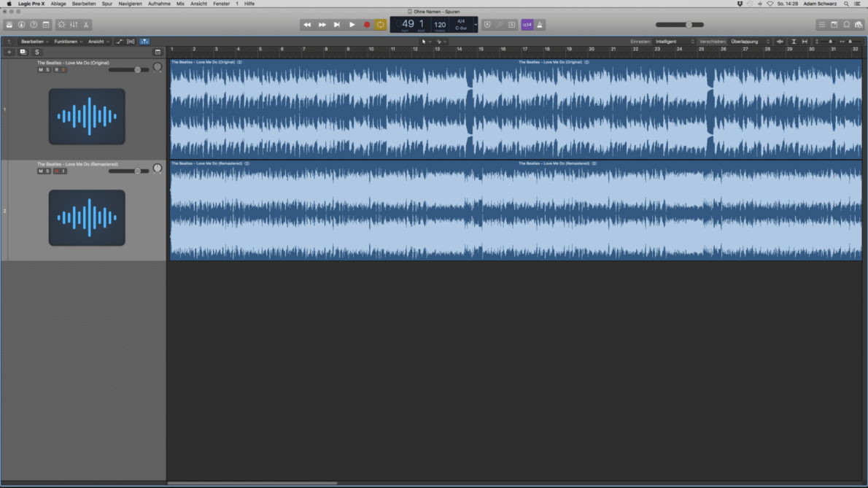Toggle the Automation show/hide button
The image size is (868, 488).
point(119,42)
